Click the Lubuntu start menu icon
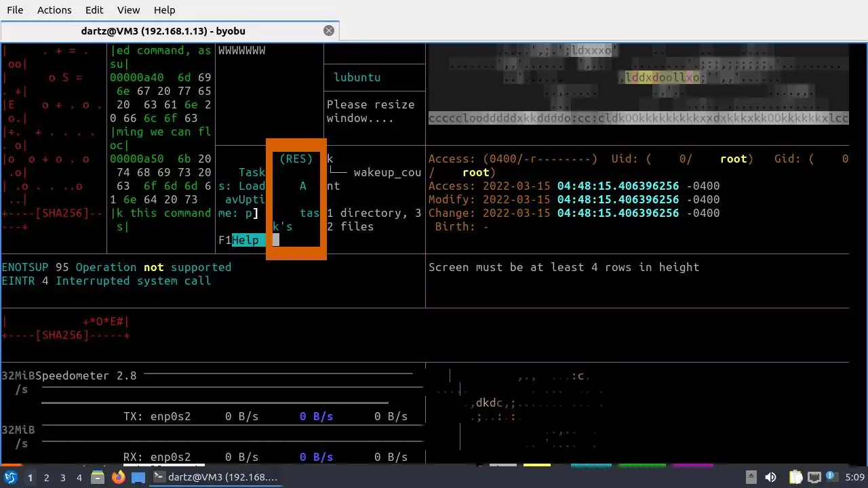868x488 pixels. click(x=10, y=477)
